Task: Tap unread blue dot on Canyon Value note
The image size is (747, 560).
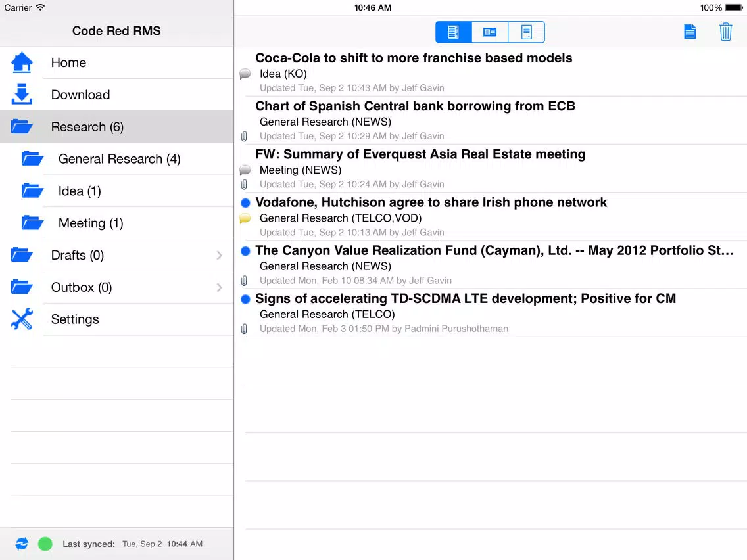Action: click(245, 251)
